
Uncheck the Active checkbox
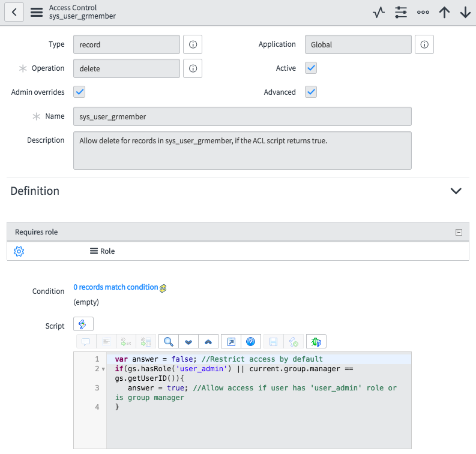311,68
